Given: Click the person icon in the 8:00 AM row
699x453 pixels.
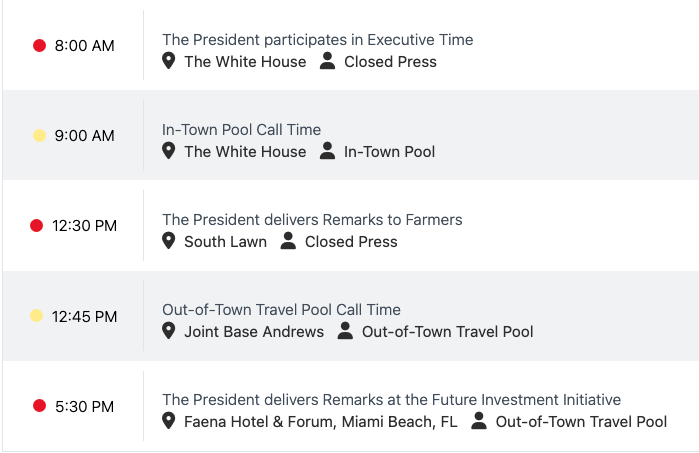Looking at the screenshot, I should tap(328, 61).
